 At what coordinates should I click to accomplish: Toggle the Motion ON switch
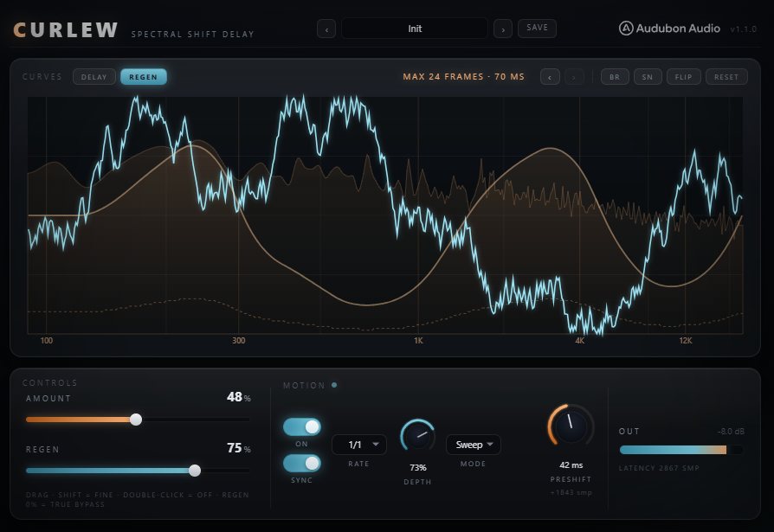point(301,427)
